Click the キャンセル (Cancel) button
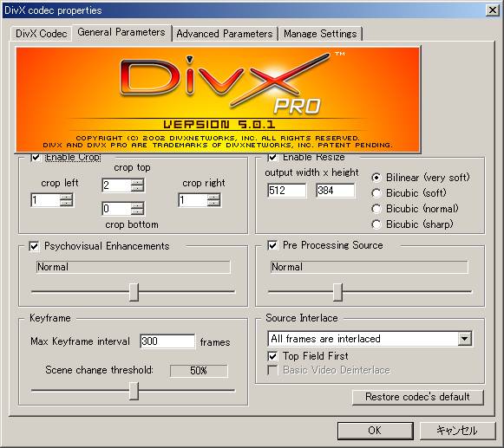Screen dimensions: 504x448 [457, 431]
